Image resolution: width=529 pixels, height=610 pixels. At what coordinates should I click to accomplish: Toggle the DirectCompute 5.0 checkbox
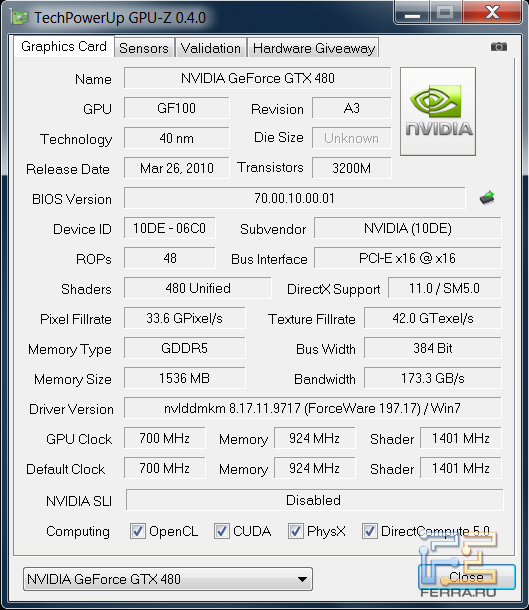tap(370, 531)
